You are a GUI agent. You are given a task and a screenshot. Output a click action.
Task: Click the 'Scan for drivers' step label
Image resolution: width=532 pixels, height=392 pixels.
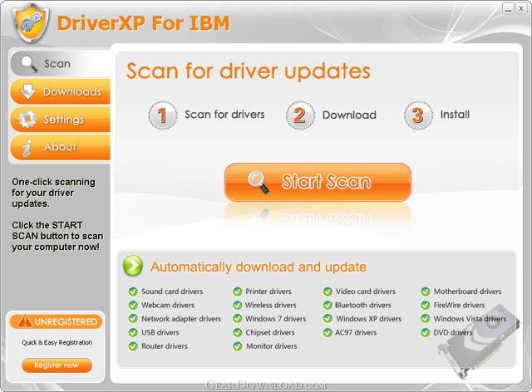point(224,115)
